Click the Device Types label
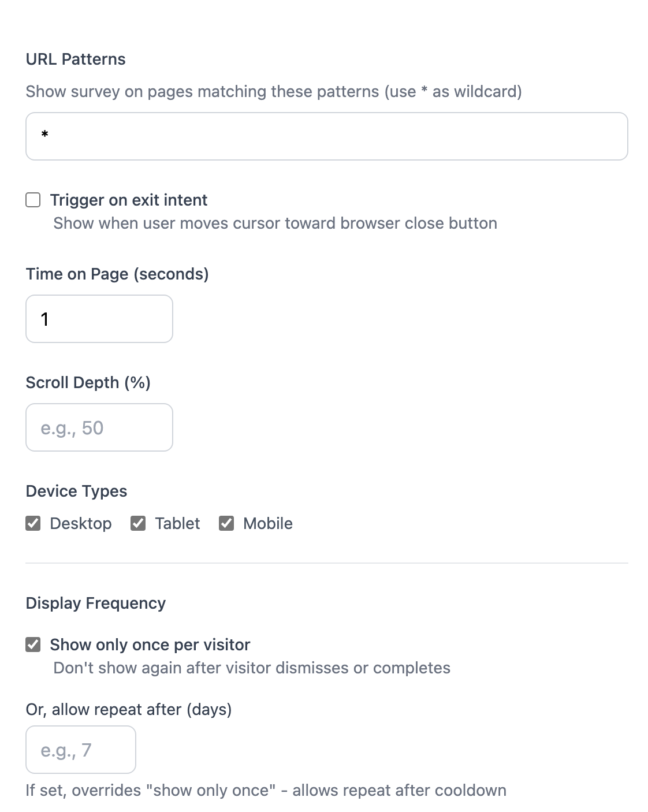 pos(76,491)
